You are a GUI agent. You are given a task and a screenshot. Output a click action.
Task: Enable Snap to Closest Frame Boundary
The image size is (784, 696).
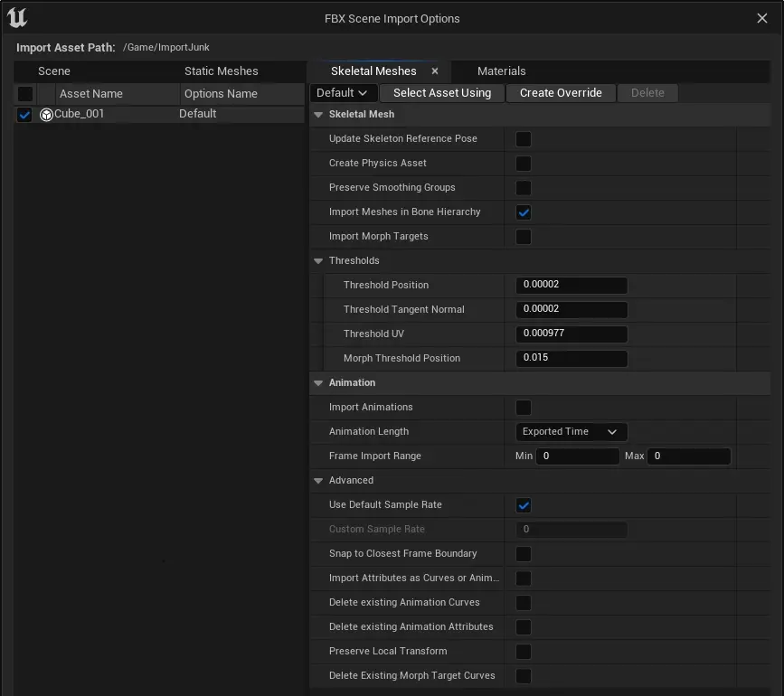(523, 553)
